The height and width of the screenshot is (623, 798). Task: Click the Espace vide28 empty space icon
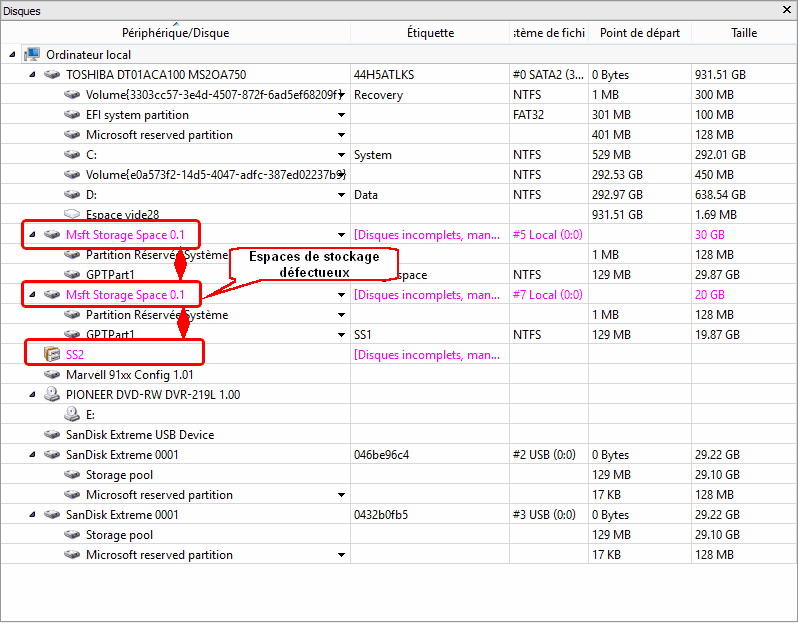pyautogui.click(x=72, y=214)
